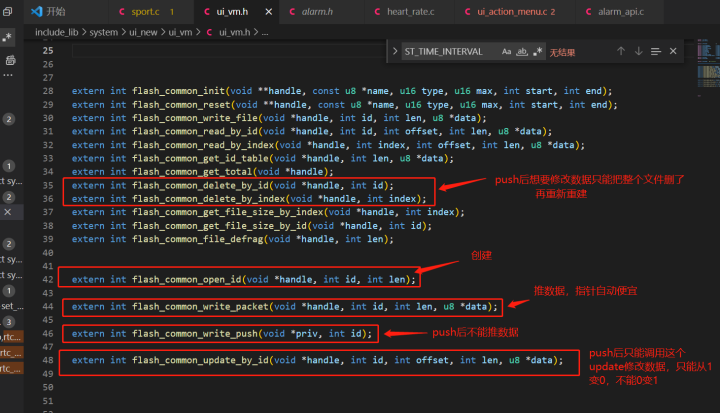Click line number 46 in the gutter

click(48, 334)
